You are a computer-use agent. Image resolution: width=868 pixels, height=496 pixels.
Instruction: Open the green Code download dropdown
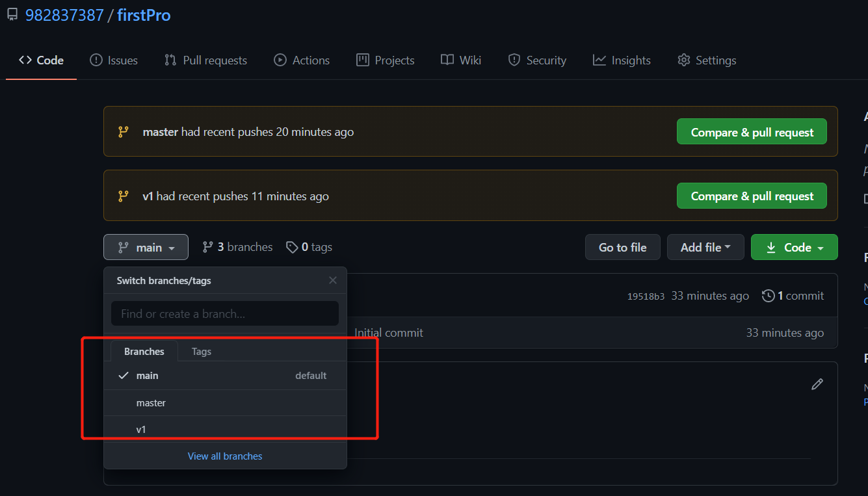click(795, 248)
